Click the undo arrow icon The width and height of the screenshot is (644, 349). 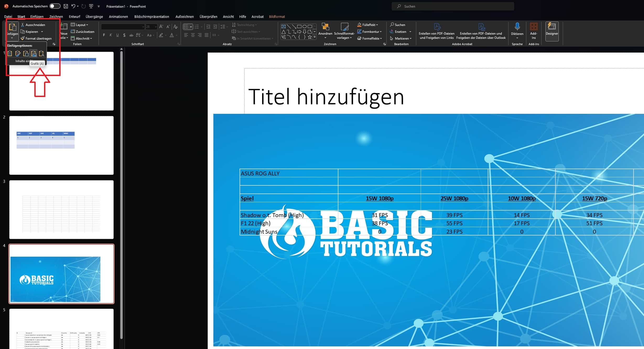click(73, 6)
